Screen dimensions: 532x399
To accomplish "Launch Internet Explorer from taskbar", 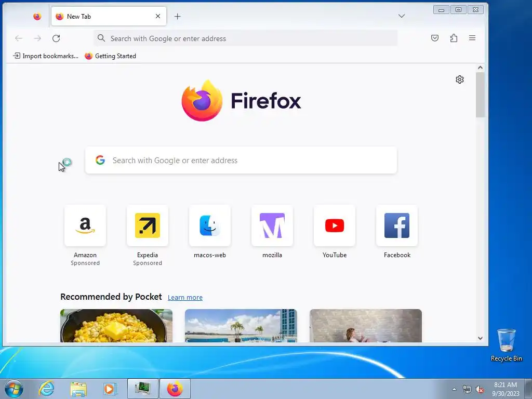I will click(46, 389).
